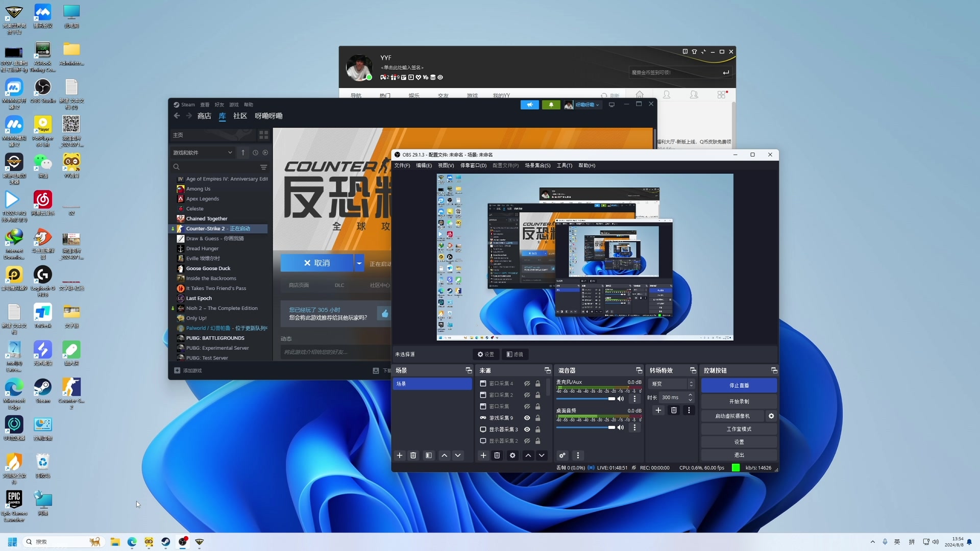Image resolution: width=980 pixels, height=551 pixels.
Task: Show the 窗口采集 2 source
Action: pyautogui.click(x=527, y=395)
